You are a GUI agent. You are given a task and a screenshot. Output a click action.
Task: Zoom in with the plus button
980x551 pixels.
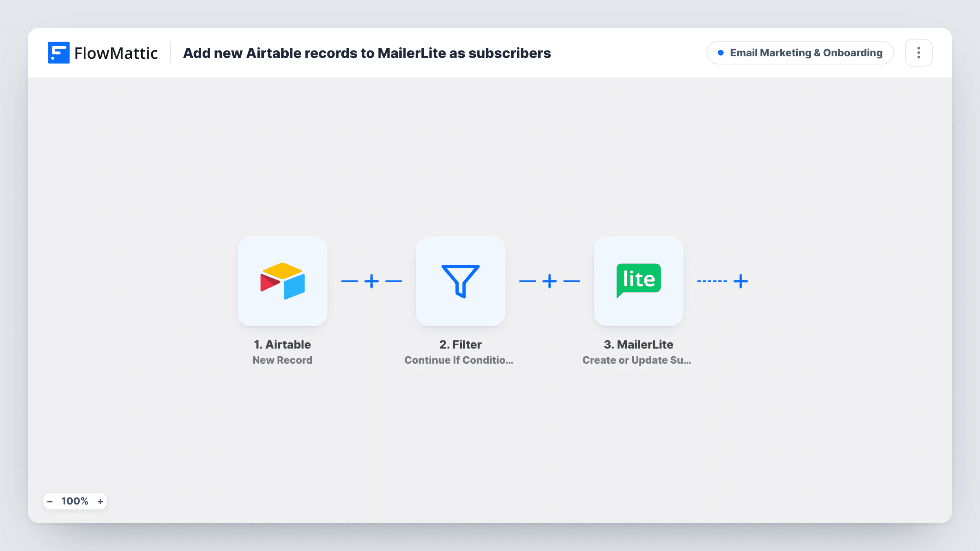coord(100,501)
